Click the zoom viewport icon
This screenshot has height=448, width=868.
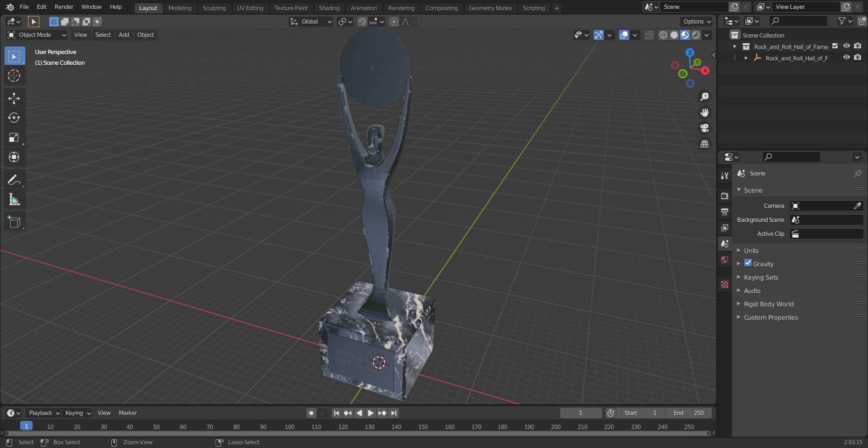705,97
